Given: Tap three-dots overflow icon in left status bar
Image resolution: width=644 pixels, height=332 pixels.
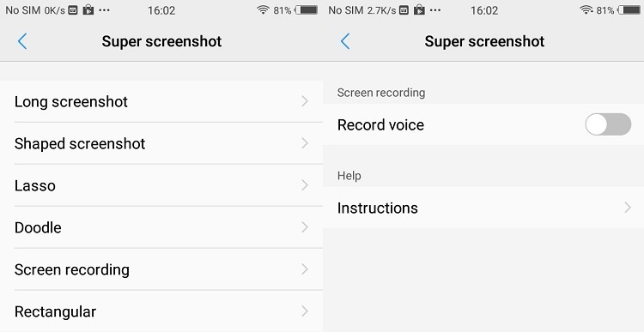Looking at the screenshot, I should click(104, 9).
